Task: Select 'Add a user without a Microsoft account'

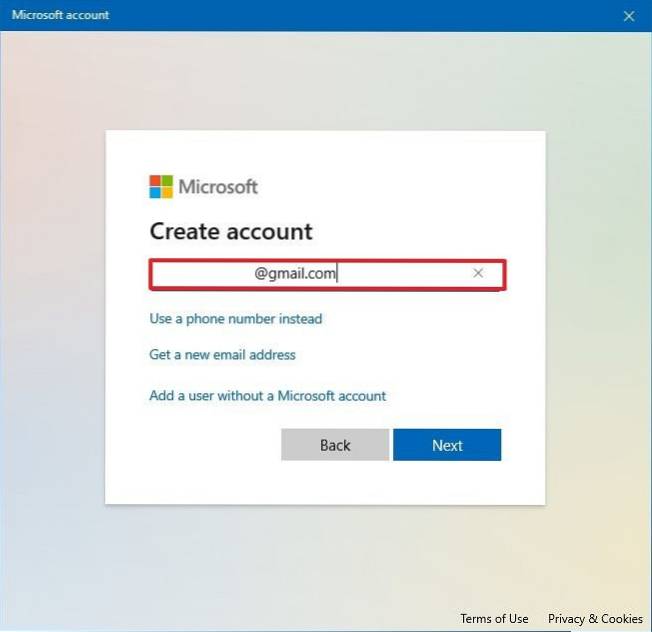Action: coord(267,396)
